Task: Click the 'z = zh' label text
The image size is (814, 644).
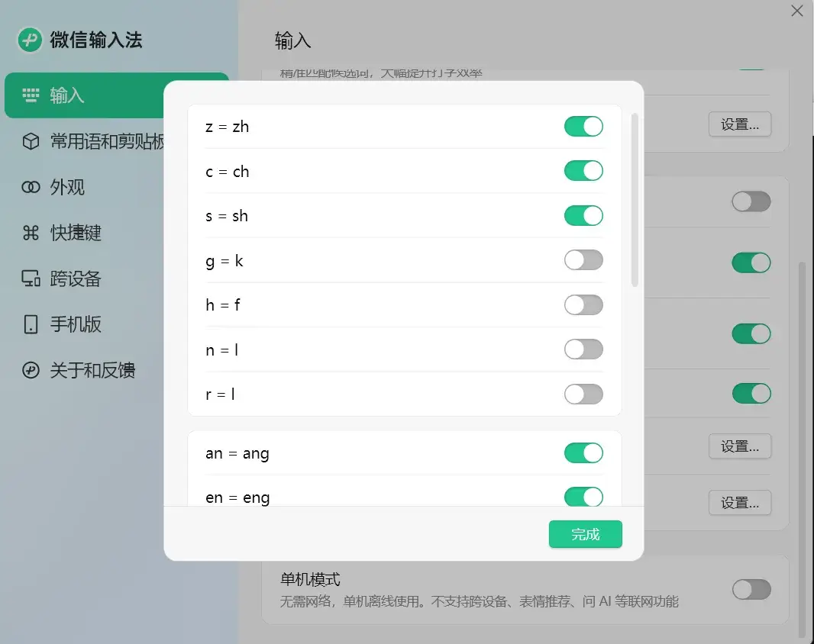Action: (227, 127)
